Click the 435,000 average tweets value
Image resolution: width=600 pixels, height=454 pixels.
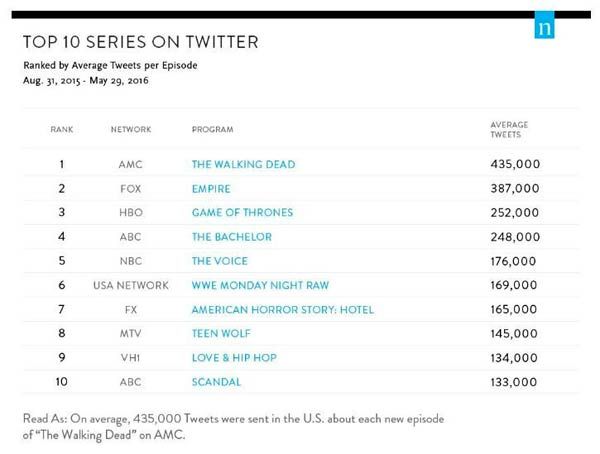(508, 163)
